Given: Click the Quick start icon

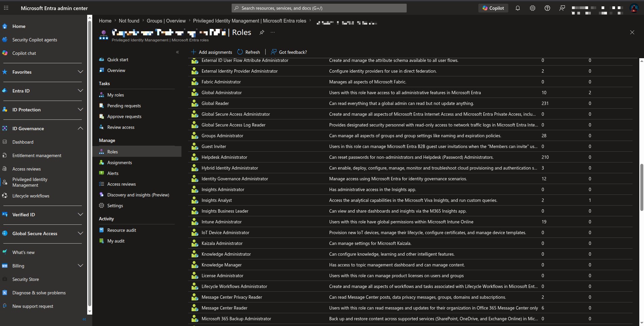Looking at the screenshot, I should 101,60.
